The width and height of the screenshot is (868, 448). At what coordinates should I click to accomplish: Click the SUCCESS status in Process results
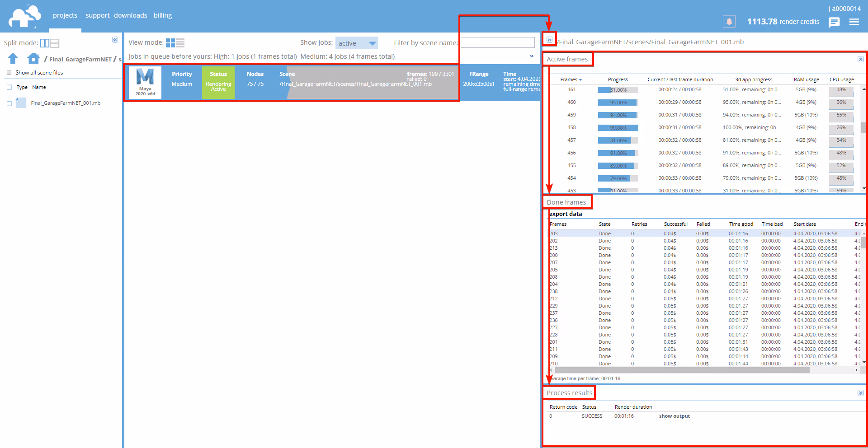[592, 416]
